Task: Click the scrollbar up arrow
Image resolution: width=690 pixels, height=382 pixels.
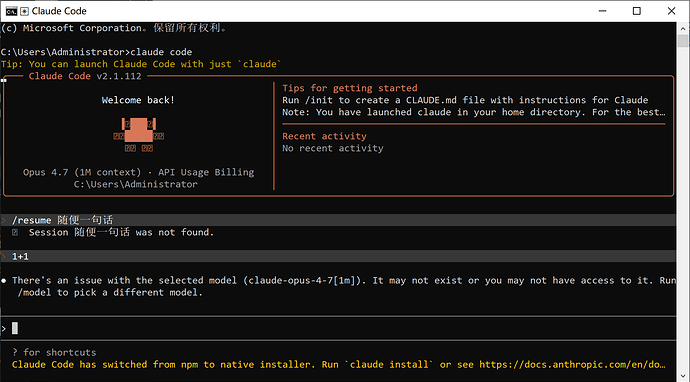Action: 683,28
